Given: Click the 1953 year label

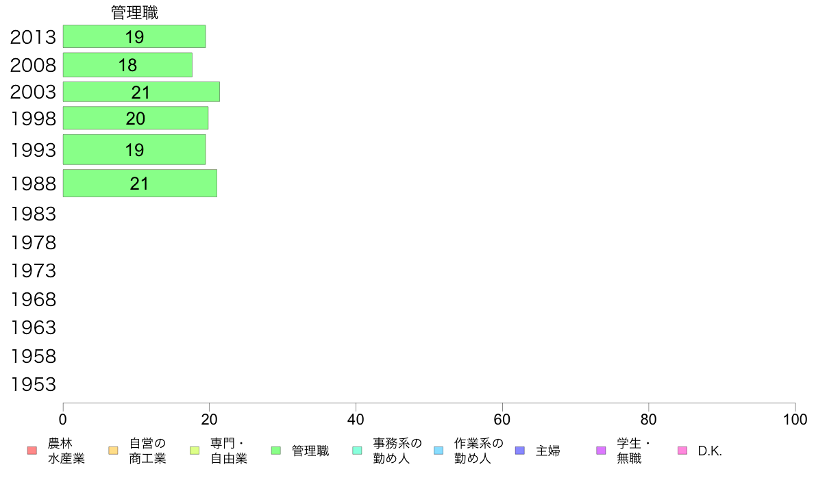Looking at the screenshot, I should (x=33, y=385).
